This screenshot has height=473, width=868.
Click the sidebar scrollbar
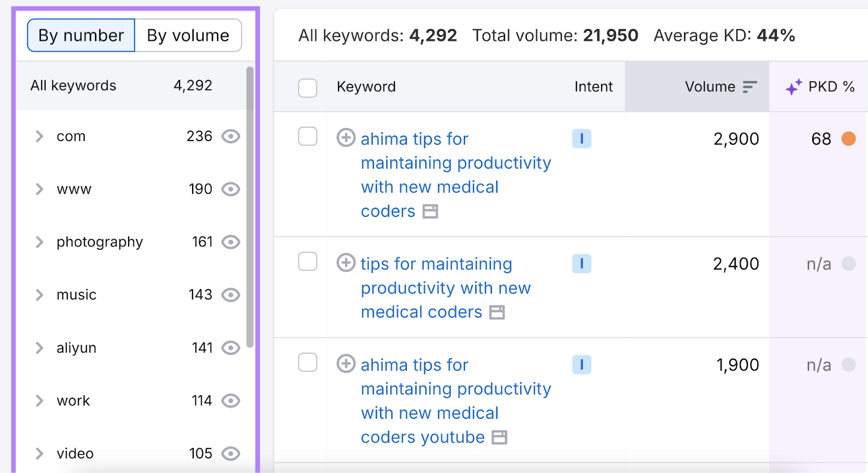(x=250, y=206)
